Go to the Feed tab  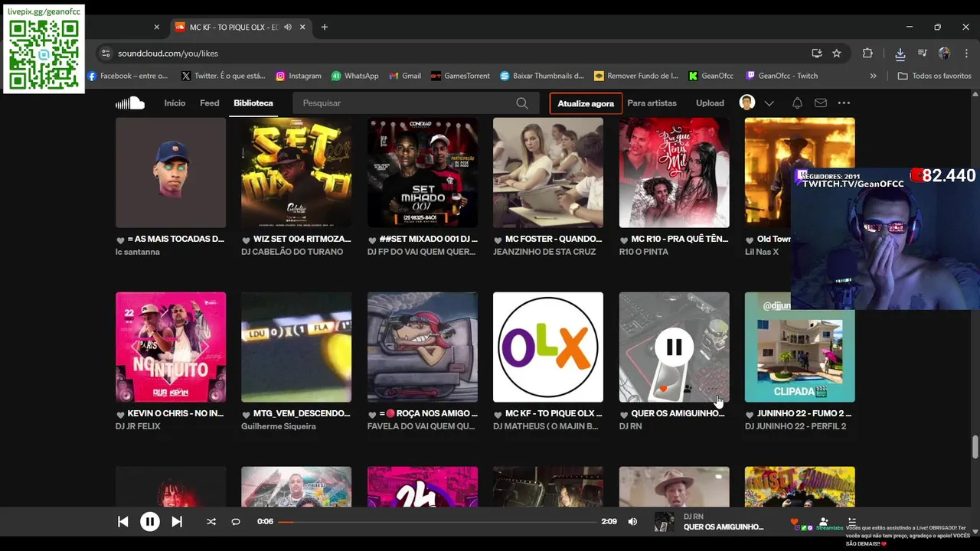click(x=210, y=103)
